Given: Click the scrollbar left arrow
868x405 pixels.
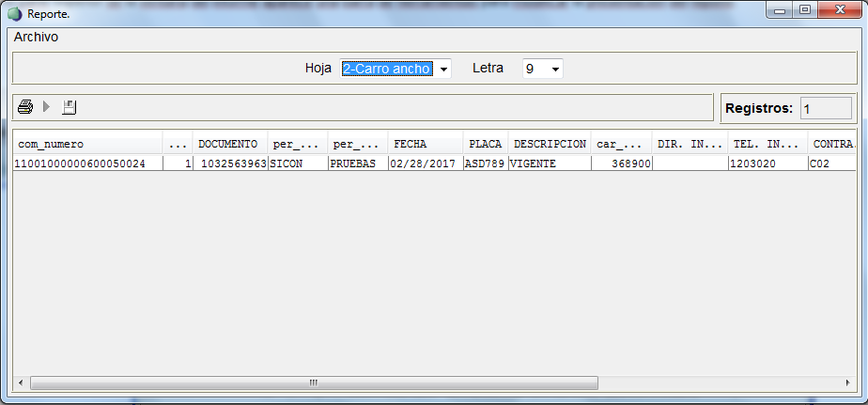Looking at the screenshot, I should 21,383.
